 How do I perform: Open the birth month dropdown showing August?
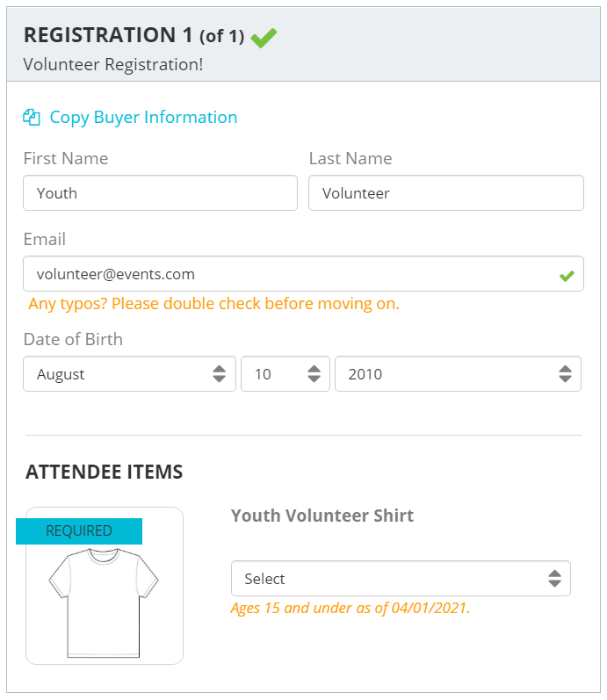(x=129, y=374)
